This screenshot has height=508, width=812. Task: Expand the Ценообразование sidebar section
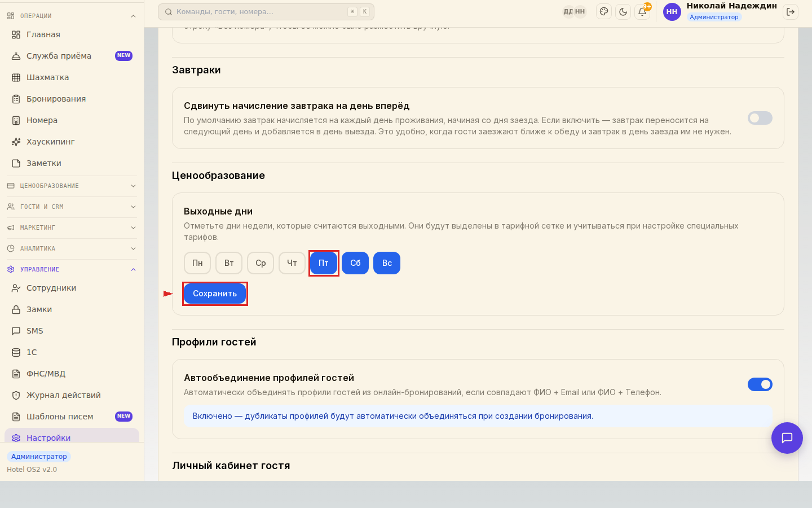[x=71, y=186]
